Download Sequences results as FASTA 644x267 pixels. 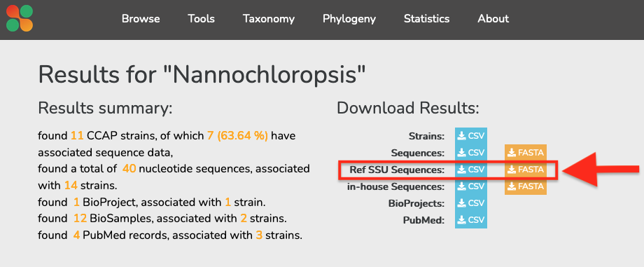tap(525, 153)
